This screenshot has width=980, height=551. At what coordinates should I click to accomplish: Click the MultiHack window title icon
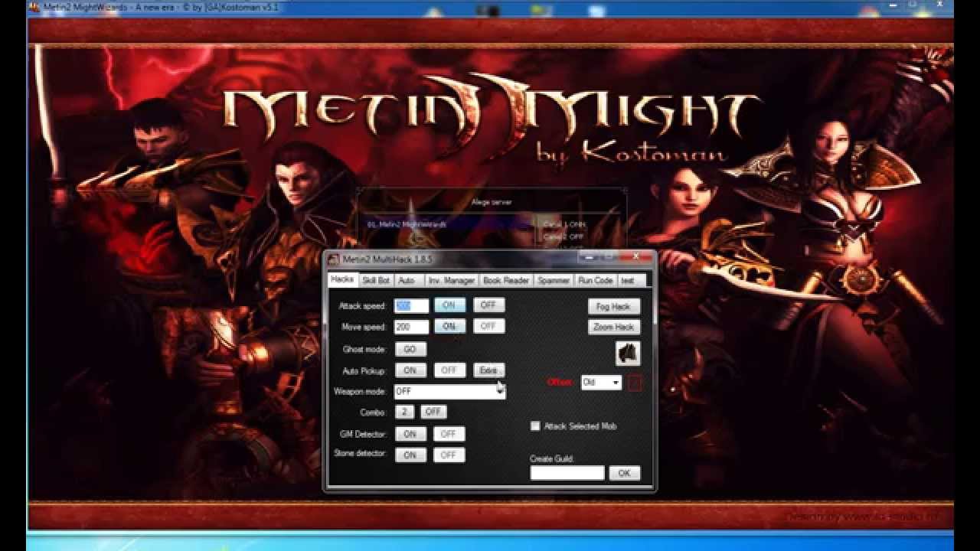click(x=334, y=259)
